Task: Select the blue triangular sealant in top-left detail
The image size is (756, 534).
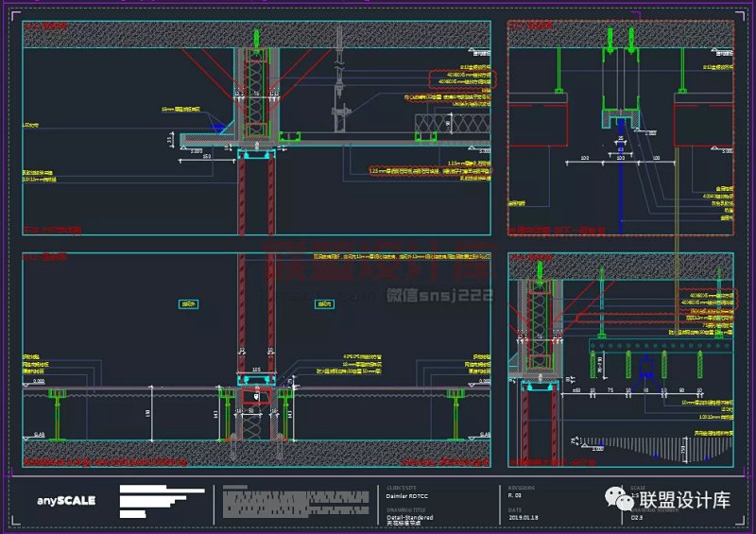Action: pos(219,125)
